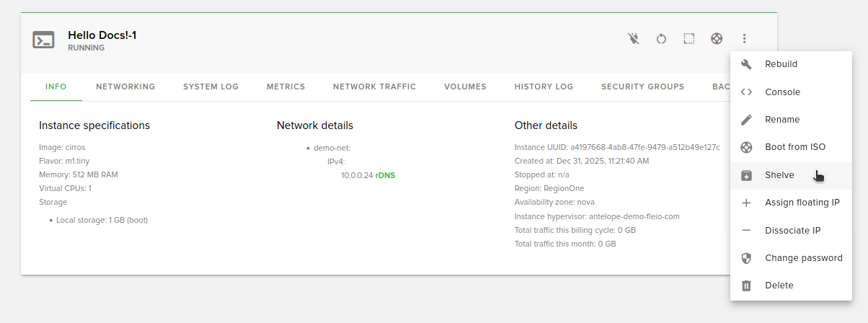Screen dimensions: 868x323
Task: Click Delete in the actions menu
Action: pyautogui.click(x=779, y=286)
